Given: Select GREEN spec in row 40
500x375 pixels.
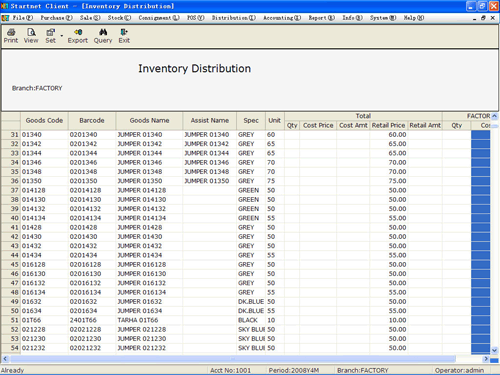Looking at the screenshot, I should click(251, 218).
